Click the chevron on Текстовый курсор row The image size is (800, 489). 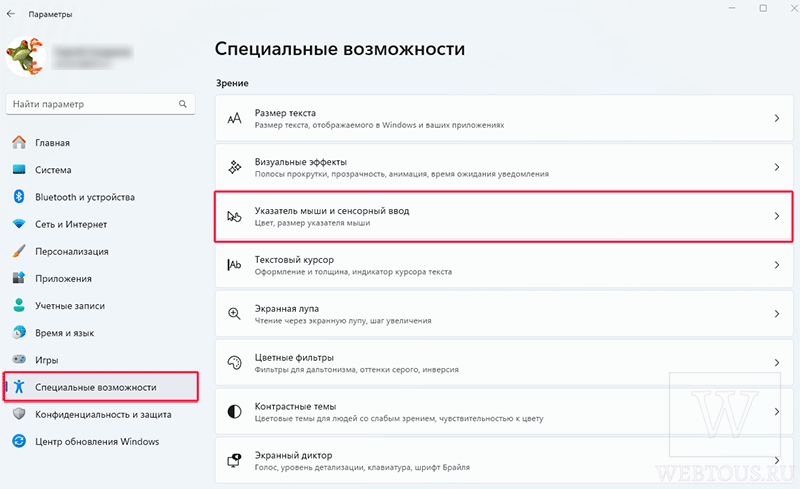coord(777,265)
